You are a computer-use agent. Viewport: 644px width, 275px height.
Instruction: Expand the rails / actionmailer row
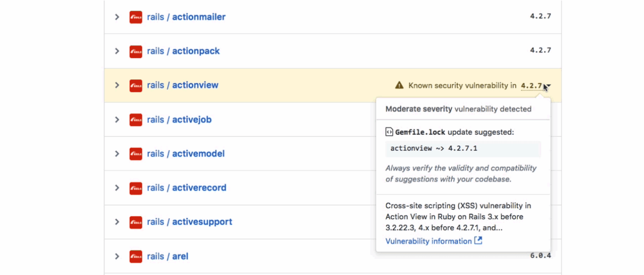(117, 17)
